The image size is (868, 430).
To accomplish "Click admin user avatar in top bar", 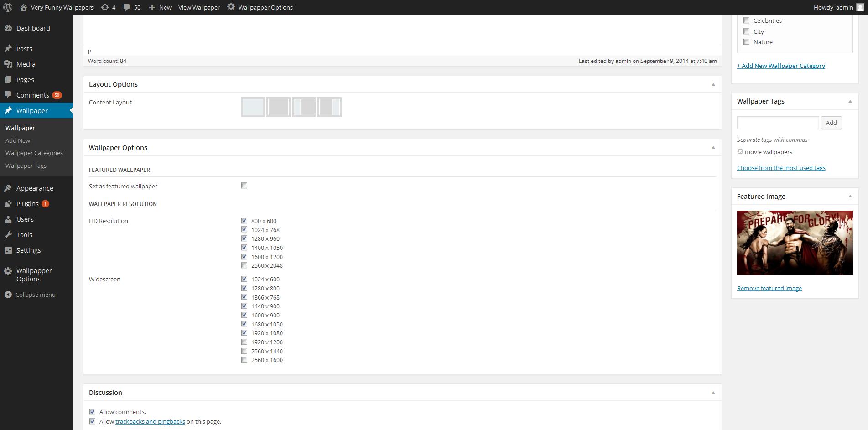I will (860, 7).
